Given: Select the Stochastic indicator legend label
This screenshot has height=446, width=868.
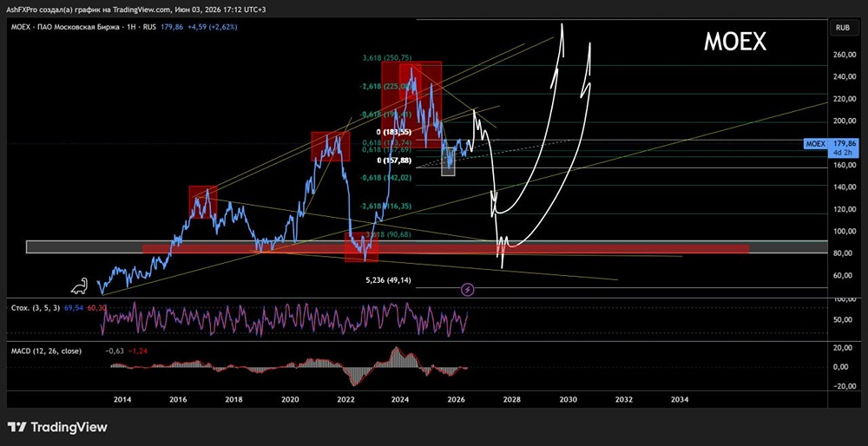Looking at the screenshot, I should coord(36,307).
